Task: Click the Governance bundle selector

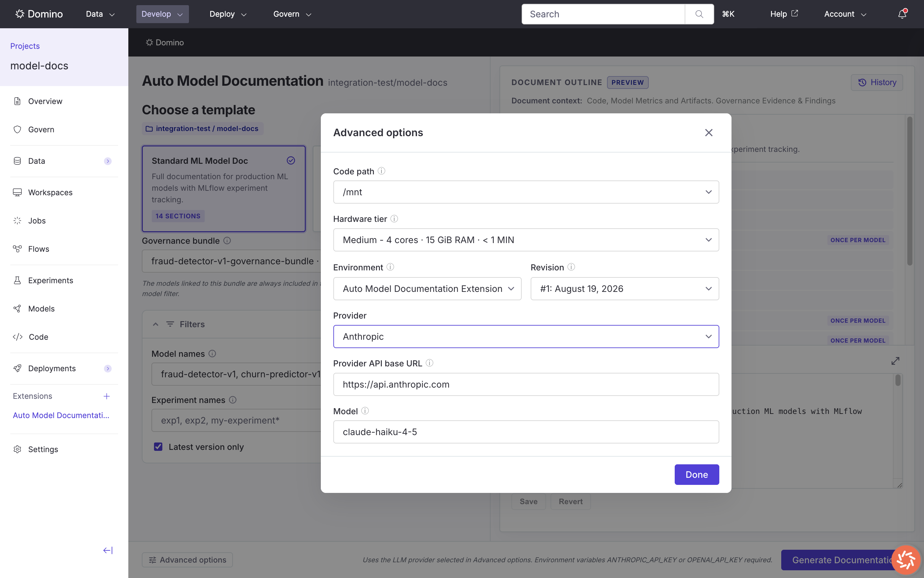Action: click(231, 261)
